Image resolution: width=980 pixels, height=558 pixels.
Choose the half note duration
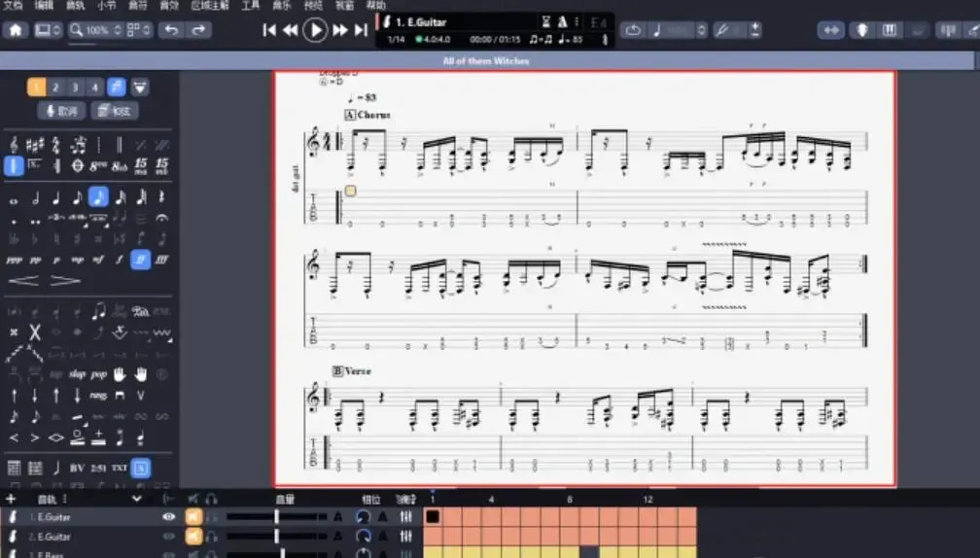coord(35,198)
